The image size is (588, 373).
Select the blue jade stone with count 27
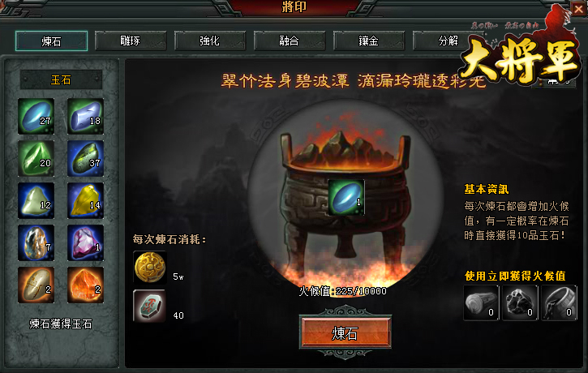36,116
